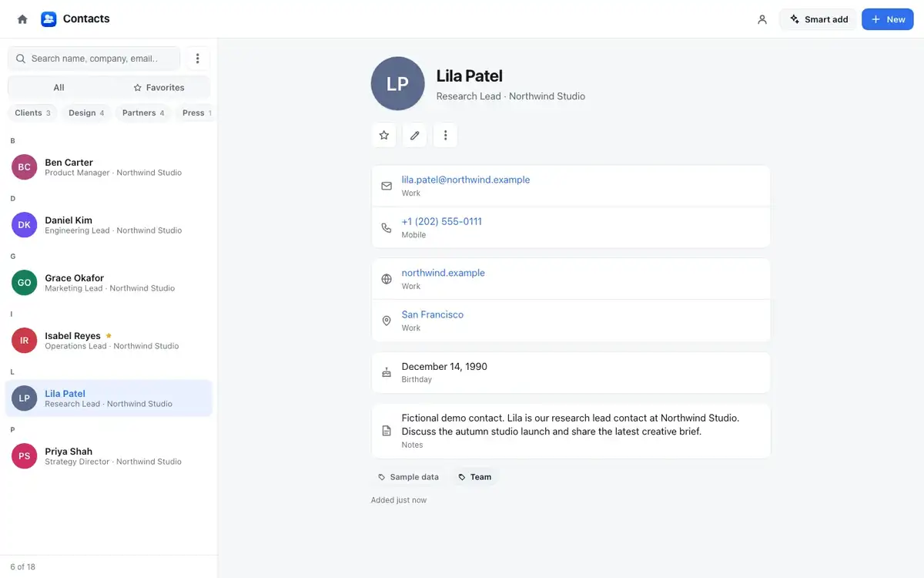Screen dimensions: 924x578
Task: Select the GO avatar for Grace Okafor
Action: (25, 283)
